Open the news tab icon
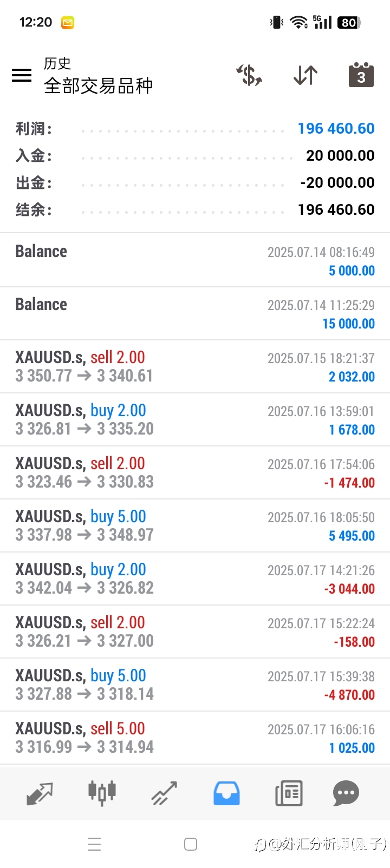The height and width of the screenshot is (868, 390). [x=289, y=793]
